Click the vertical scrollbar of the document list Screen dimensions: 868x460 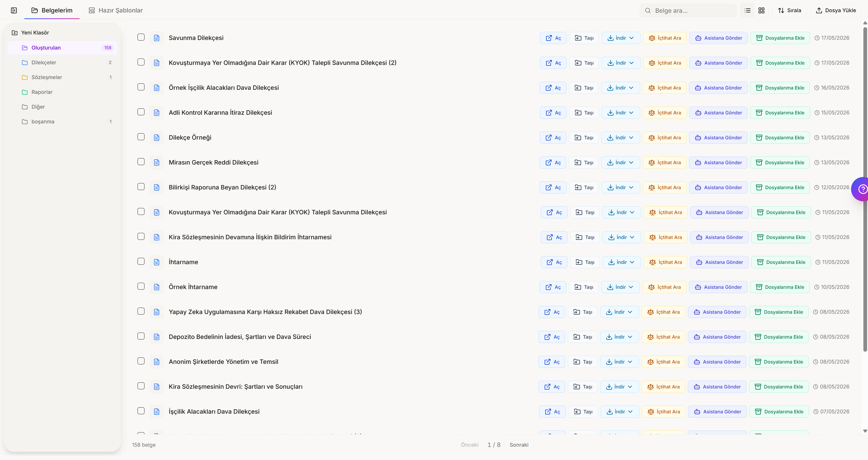click(865, 189)
